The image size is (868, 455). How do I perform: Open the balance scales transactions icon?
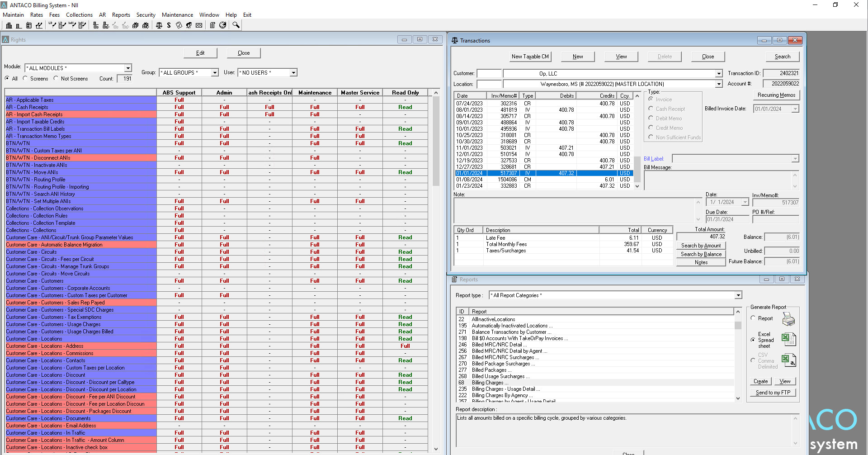[159, 25]
